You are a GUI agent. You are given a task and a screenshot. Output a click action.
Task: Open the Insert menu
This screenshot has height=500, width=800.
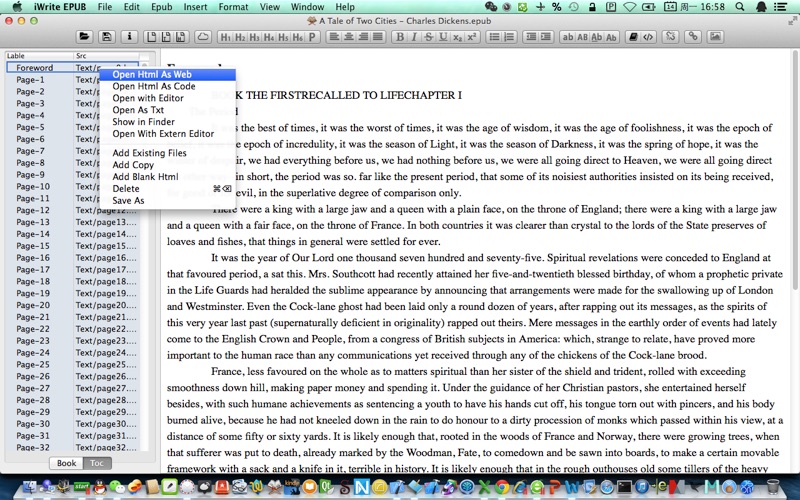[x=195, y=7]
